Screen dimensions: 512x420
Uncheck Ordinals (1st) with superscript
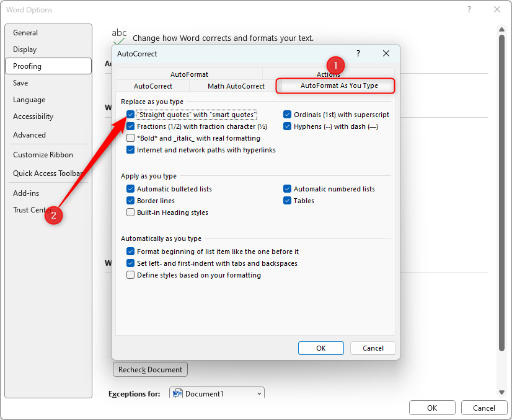287,114
